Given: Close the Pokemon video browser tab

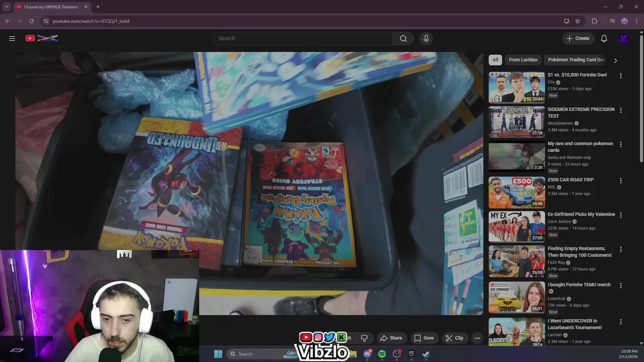Looking at the screenshot, I should pyautogui.click(x=86, y=7).
